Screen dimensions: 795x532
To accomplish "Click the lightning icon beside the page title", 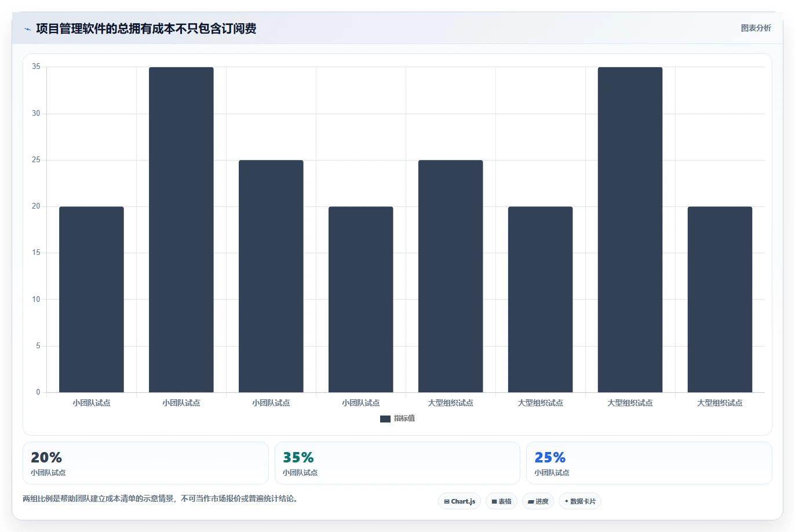I will pos(27,29).
